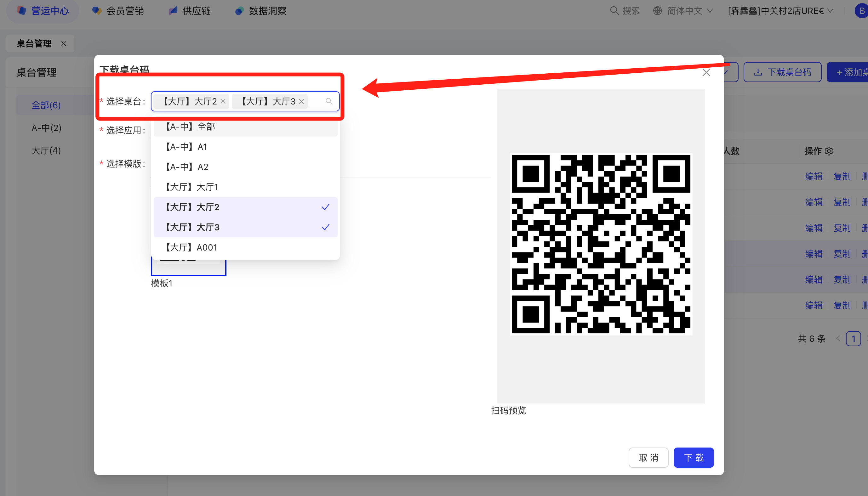This screenshot has width=868, height=496.
Task: Choose 【A-中】全部 from dropdown list
Action: [x=245, y=127]
